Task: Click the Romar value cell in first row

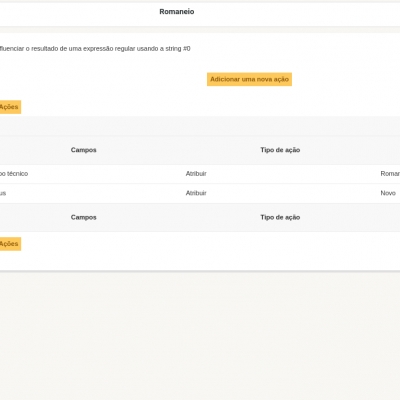Action: tap(390, 174)
